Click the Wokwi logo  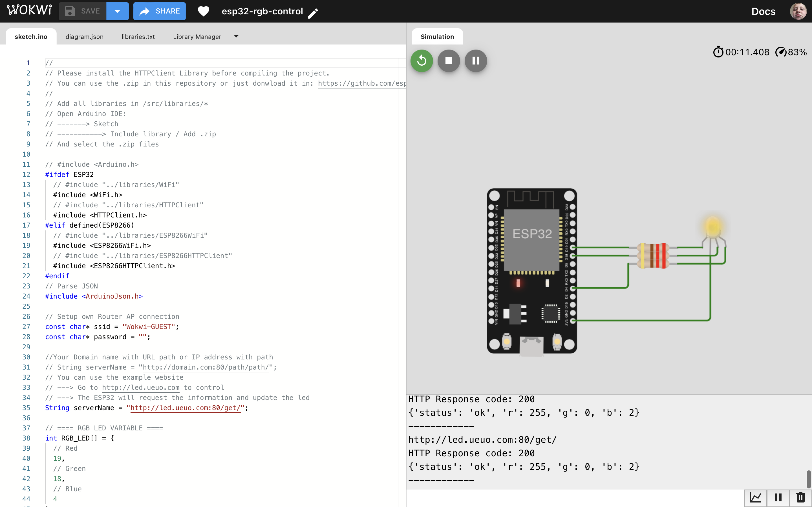click(x=30, y=10)
